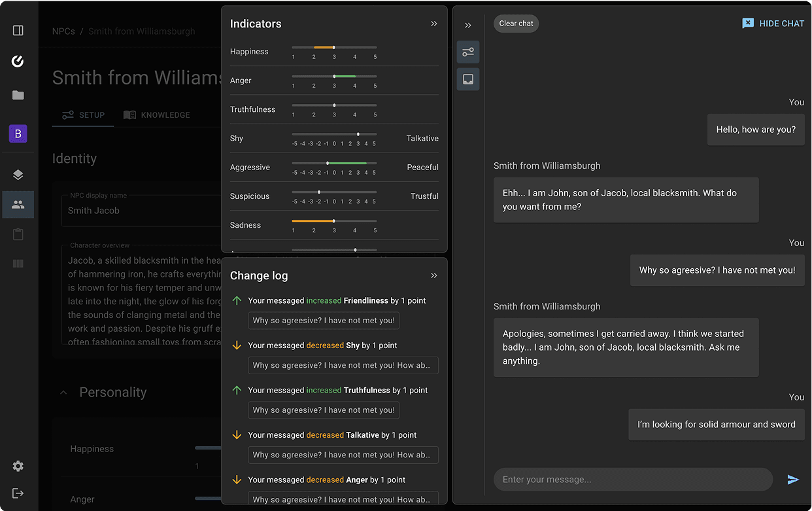Viewport: 812px width, 511px height.
Task: Open the layers icon in sidebar
Action: [x=18, y=175]
